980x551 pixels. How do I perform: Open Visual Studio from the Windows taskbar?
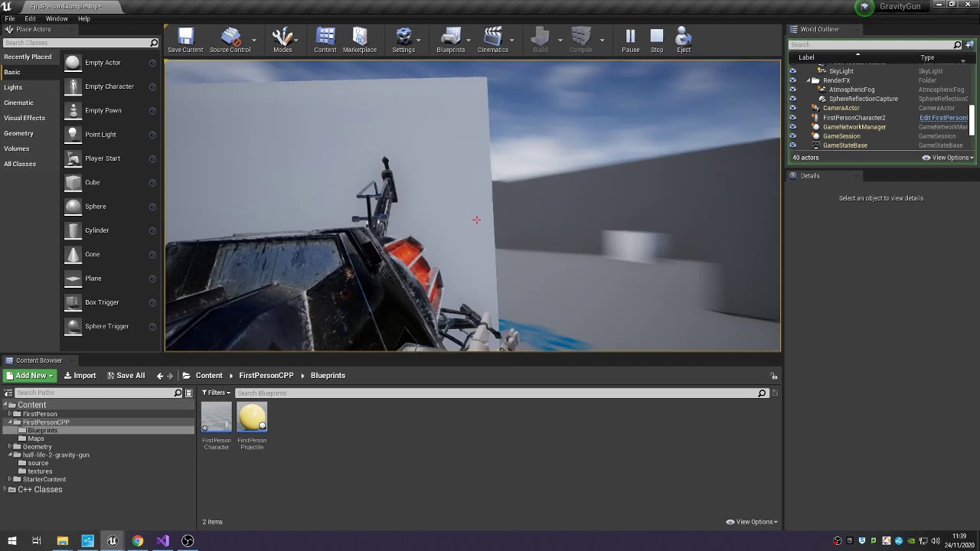[162, 541]
